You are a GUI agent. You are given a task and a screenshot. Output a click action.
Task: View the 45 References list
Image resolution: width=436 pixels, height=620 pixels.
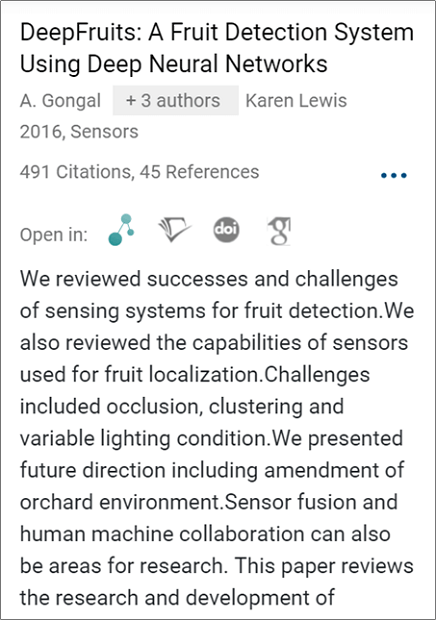[199, 172]
